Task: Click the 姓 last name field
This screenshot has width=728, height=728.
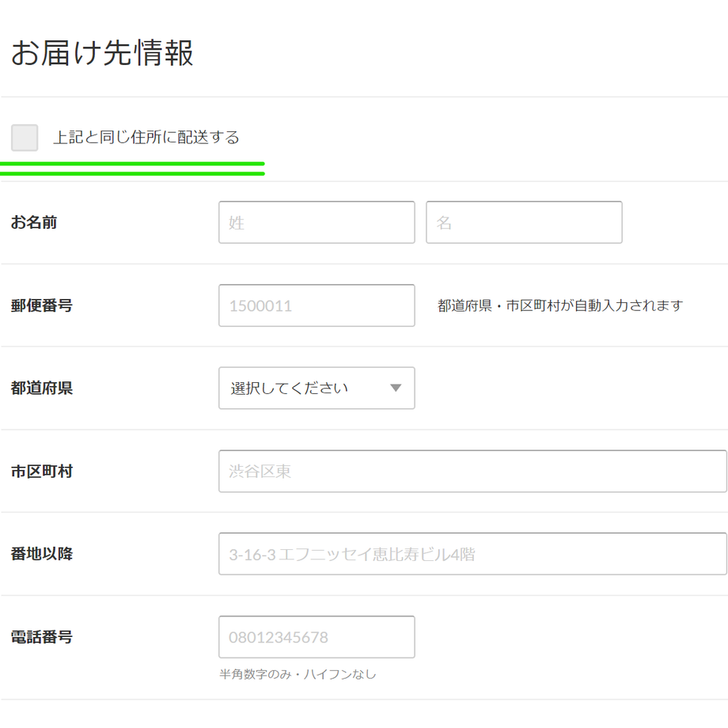Action: pos(317,222)
